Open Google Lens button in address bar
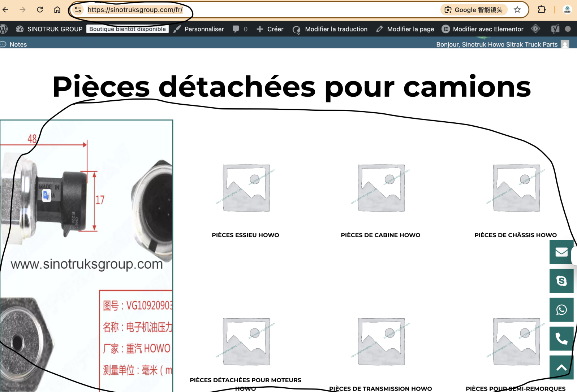The image size is (577, 392). [474, 10]
